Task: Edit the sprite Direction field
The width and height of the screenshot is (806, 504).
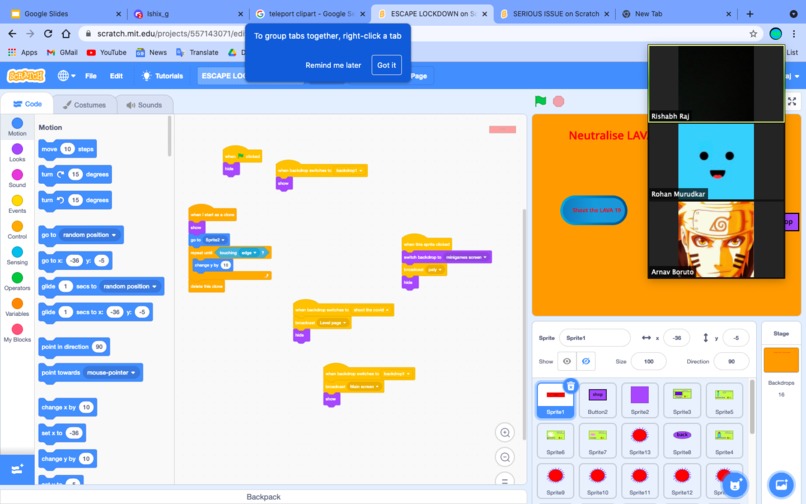Action: (x=731, y=362)
